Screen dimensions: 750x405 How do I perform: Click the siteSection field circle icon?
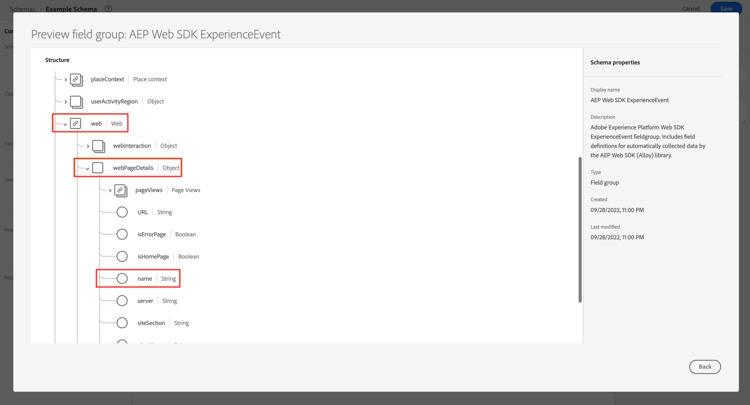pyautogui.click(x=122, y=323)
